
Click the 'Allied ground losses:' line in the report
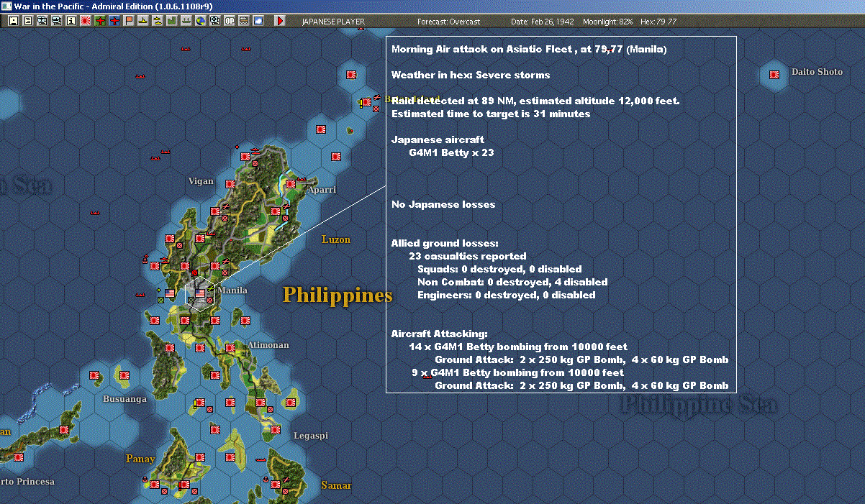point(445,244)
